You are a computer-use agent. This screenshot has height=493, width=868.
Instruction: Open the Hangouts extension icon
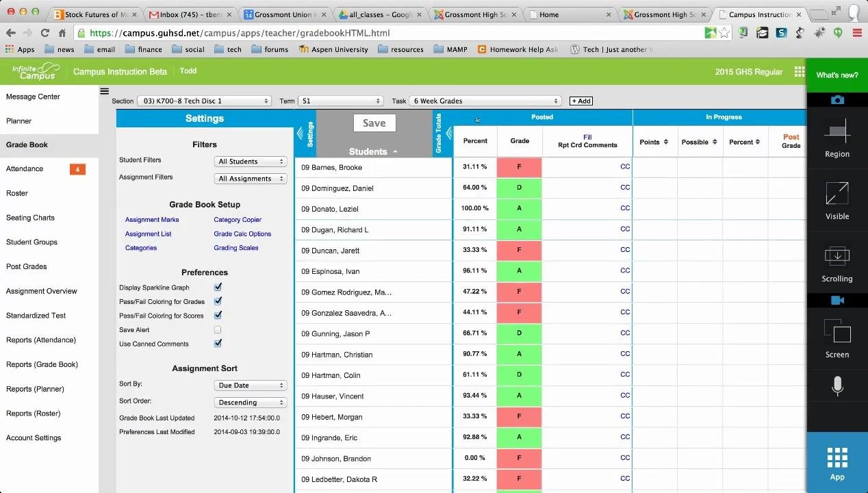[x=838, y=32]
